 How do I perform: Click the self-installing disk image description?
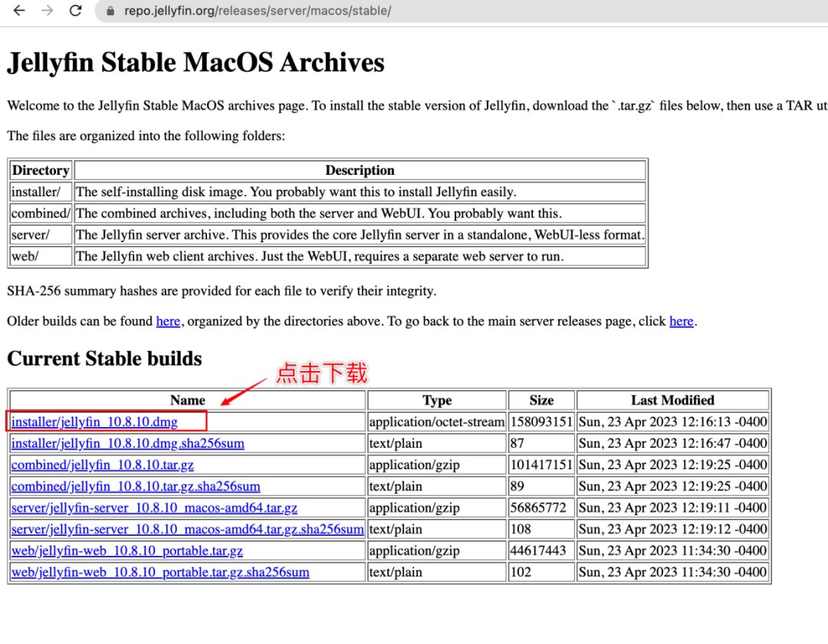click(x=296, y=192)
